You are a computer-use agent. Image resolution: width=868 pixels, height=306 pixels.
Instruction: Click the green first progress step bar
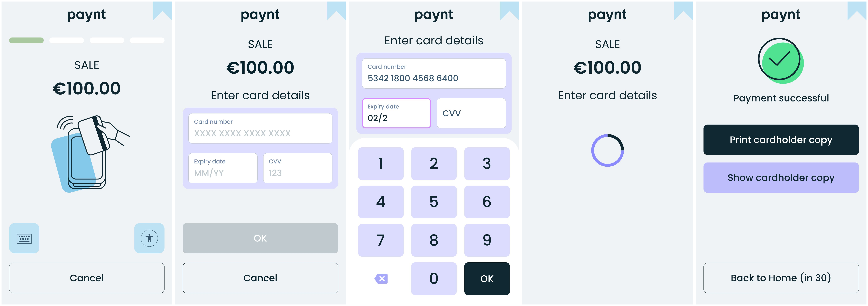pyautogui.click(x=26, y=40)
